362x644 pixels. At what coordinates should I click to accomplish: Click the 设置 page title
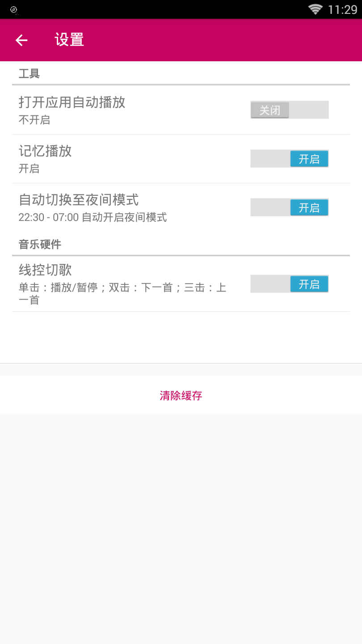tap(69, 40)
